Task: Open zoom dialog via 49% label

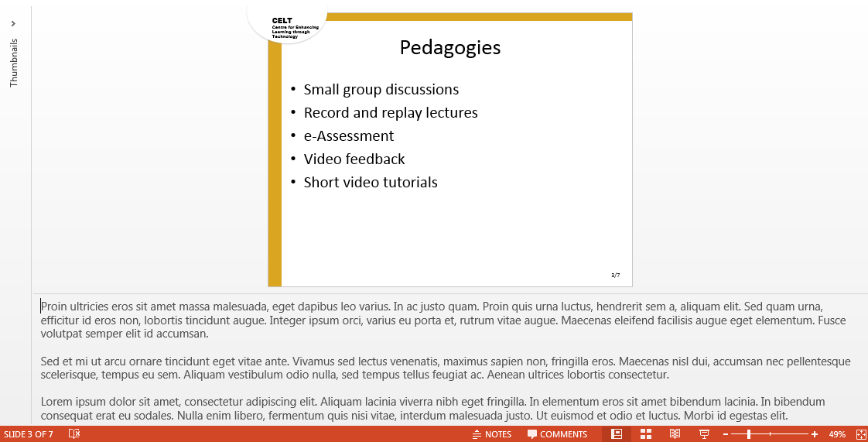Action: (x=837, y=435)
